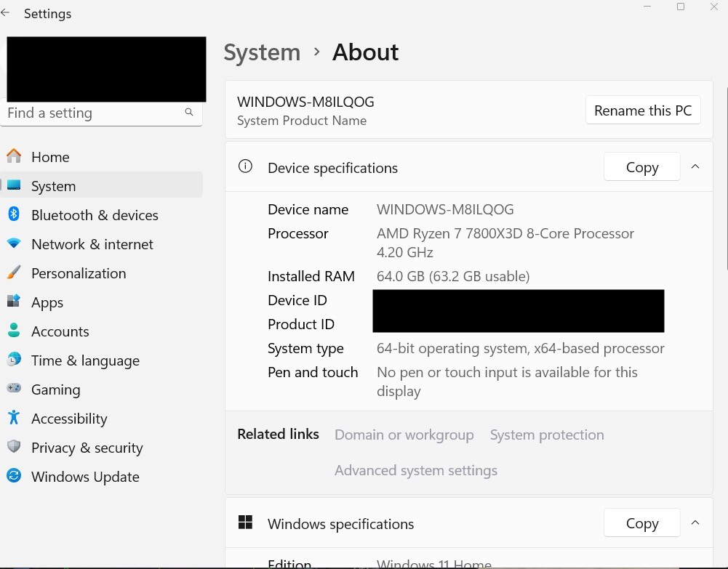Click the 64.0 GB installed RAM value
Viewport: 728px width, 569px height.
pos(452,276)
